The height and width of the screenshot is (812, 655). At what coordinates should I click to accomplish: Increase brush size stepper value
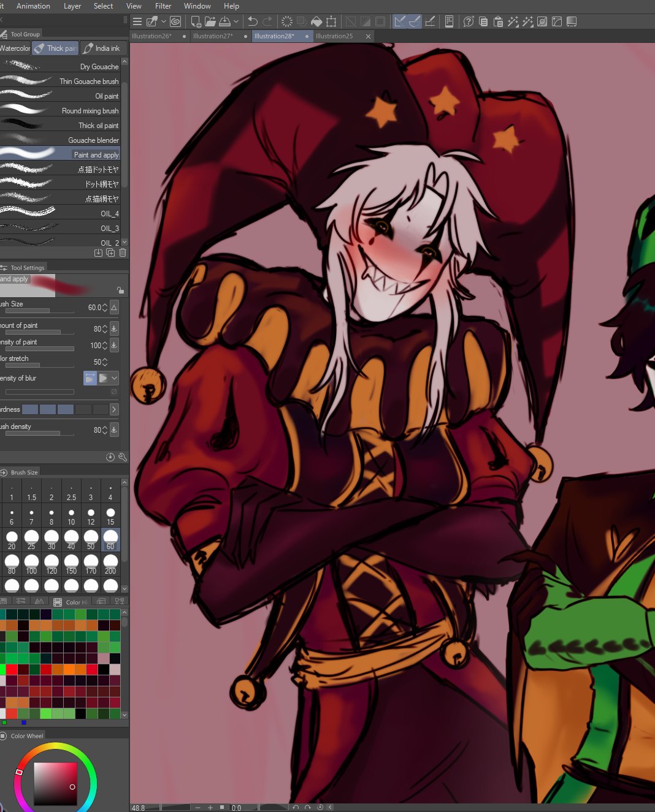[105, 305]
